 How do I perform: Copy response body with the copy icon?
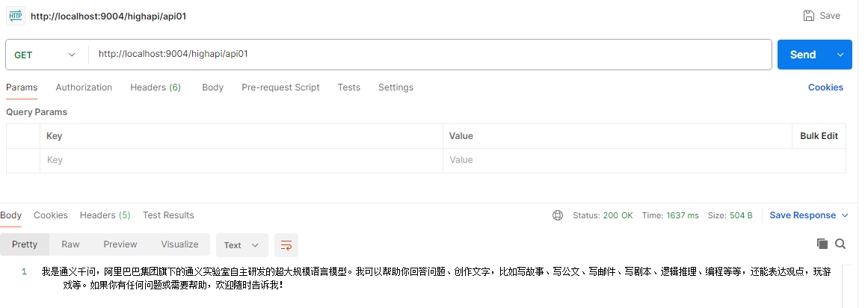pyautogui.click(x=822, y=244)
